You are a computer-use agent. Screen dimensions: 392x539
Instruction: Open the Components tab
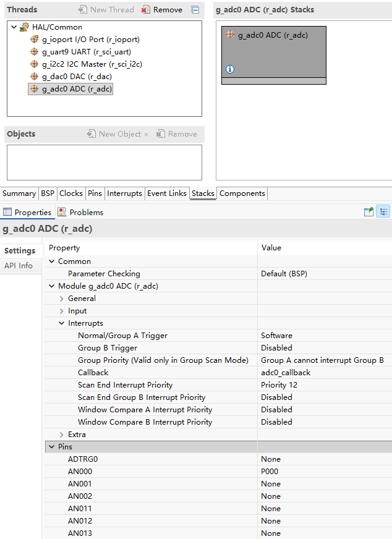tap(242, 193)
